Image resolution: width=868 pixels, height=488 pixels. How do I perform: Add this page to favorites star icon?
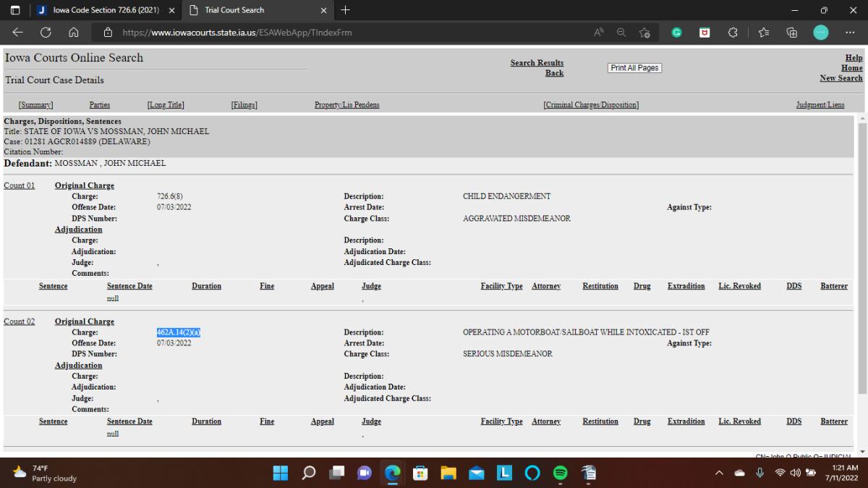pos(644,33)
